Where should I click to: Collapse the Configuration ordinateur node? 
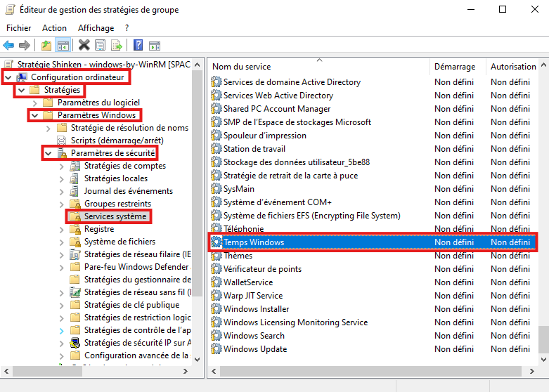pos(8,77)
